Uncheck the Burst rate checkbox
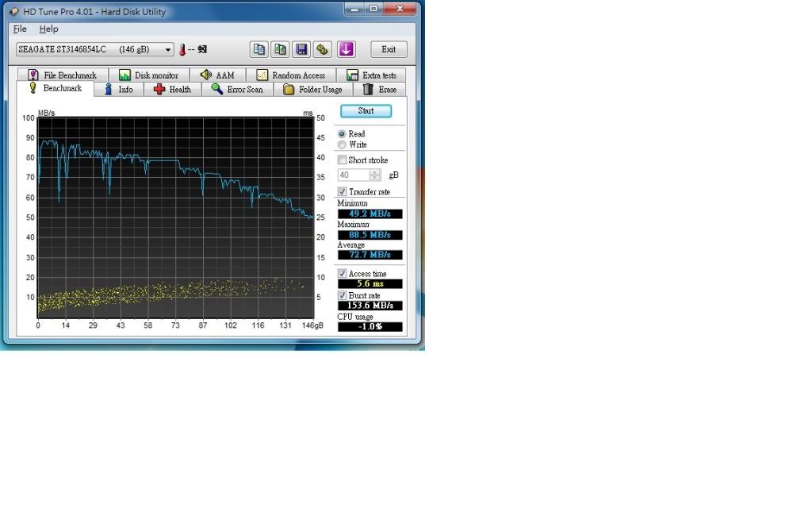812x508 pixels. (342, 295)
